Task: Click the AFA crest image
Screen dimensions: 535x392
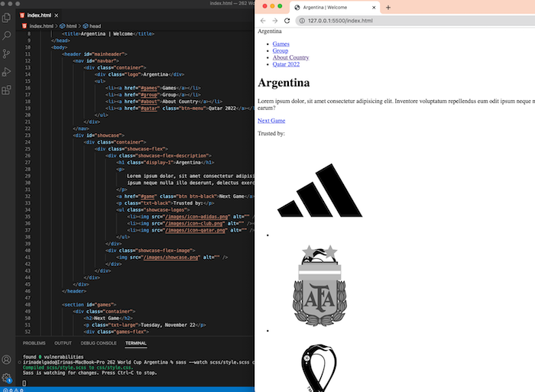Action: [x=319, y=286]
